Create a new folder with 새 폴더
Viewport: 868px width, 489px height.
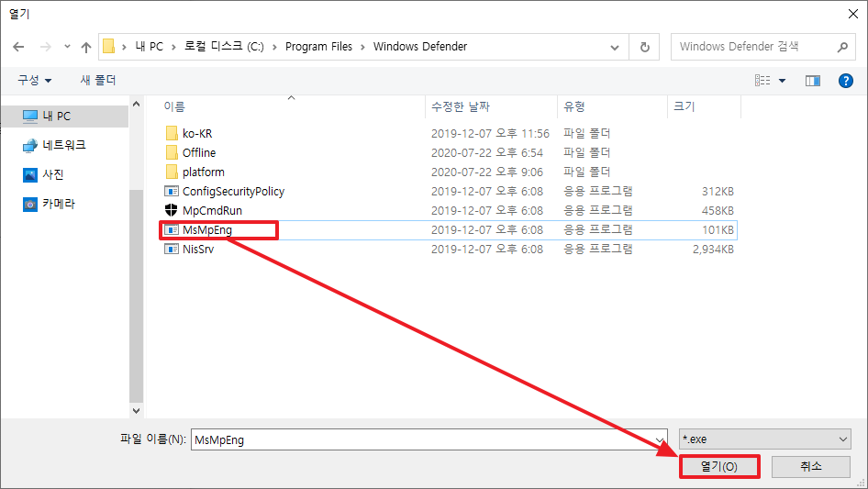tap(98, 81)
